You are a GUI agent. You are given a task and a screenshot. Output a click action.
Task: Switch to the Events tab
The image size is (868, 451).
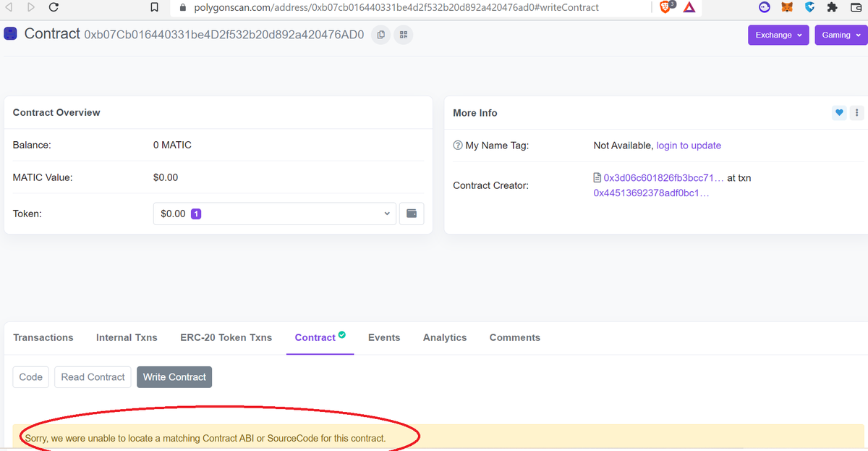point(384,337)
